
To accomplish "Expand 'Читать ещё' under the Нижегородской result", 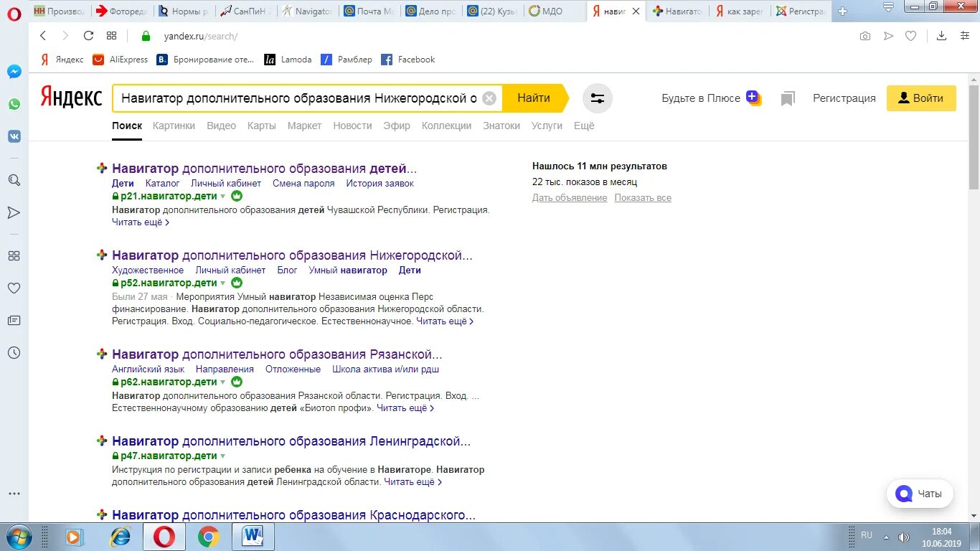I will pos(446,321).
